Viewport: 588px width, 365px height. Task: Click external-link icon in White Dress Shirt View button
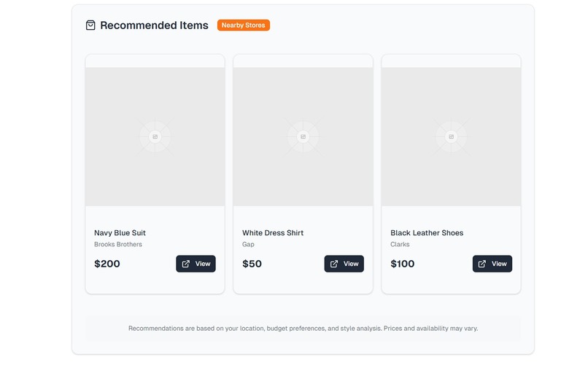[334, 264]
